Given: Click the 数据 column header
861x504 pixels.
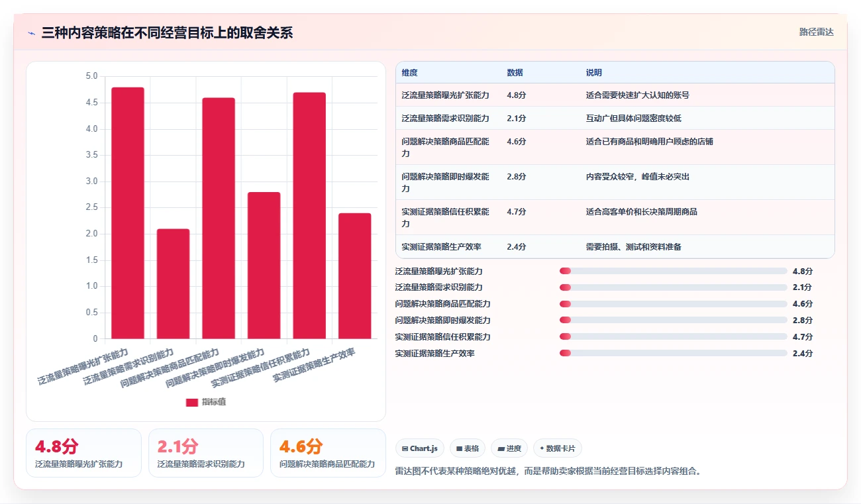Looking at the screenshot, I should coord(515,73).
